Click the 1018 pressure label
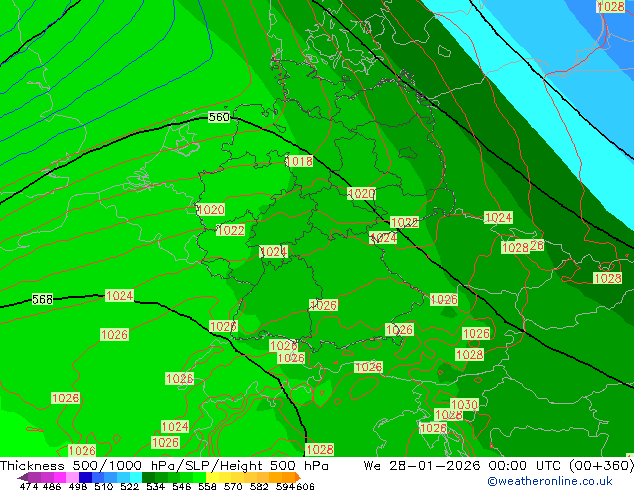 (299, 161)
